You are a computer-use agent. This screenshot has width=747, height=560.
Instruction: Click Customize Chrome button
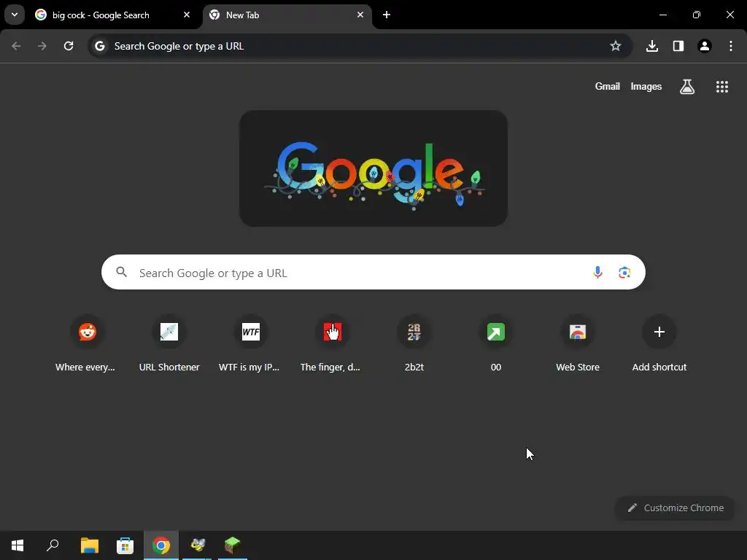click(675, 508)
